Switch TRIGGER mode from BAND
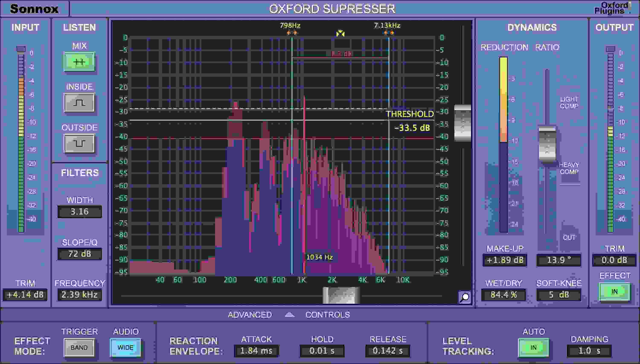The width and height of the screenshot is (640, 364). click(79, 347)
